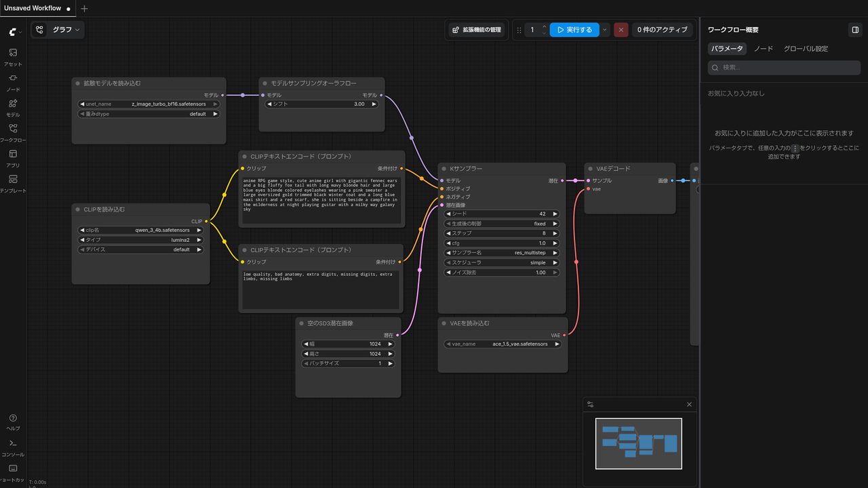Image resolution: width=868 pixels, height=488 pixels.
Task: Click the graph icon beside グラフ
Action: click(x=40, y=30)
